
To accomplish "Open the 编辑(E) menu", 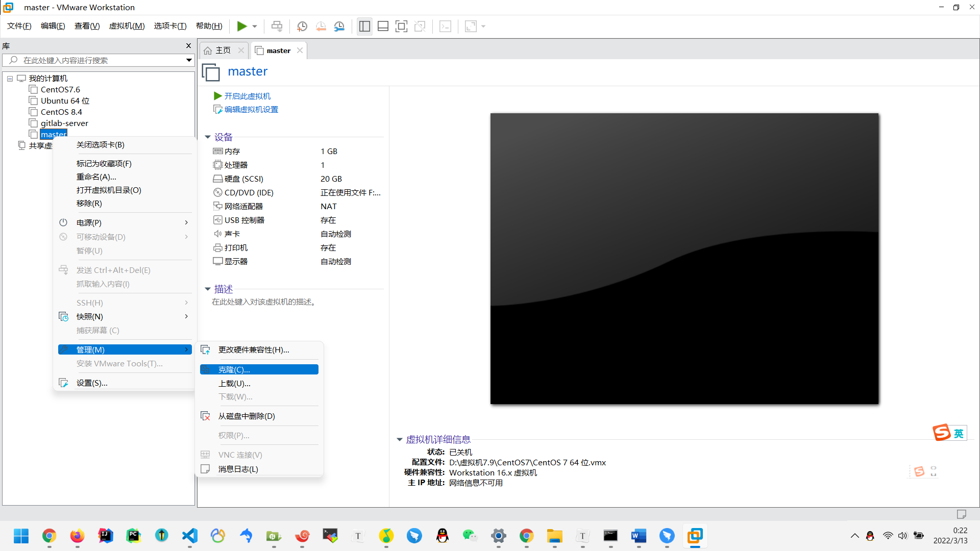I will tap(53, 26).
